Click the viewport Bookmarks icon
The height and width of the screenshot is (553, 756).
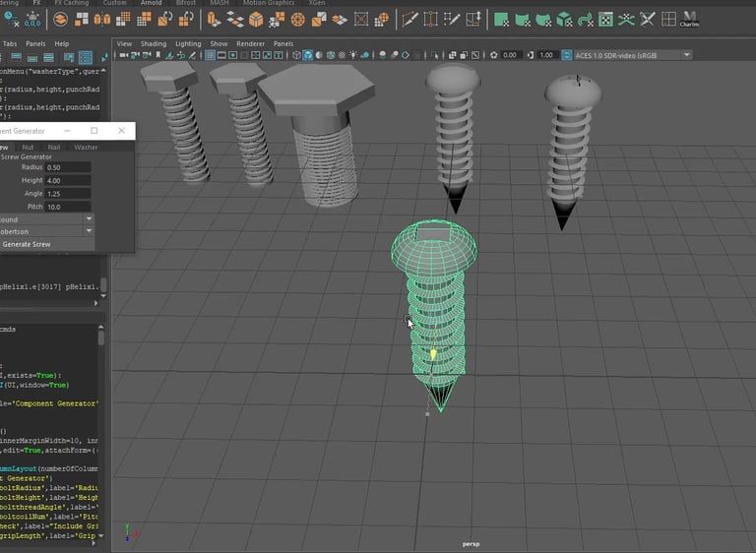tap(157, 55)
